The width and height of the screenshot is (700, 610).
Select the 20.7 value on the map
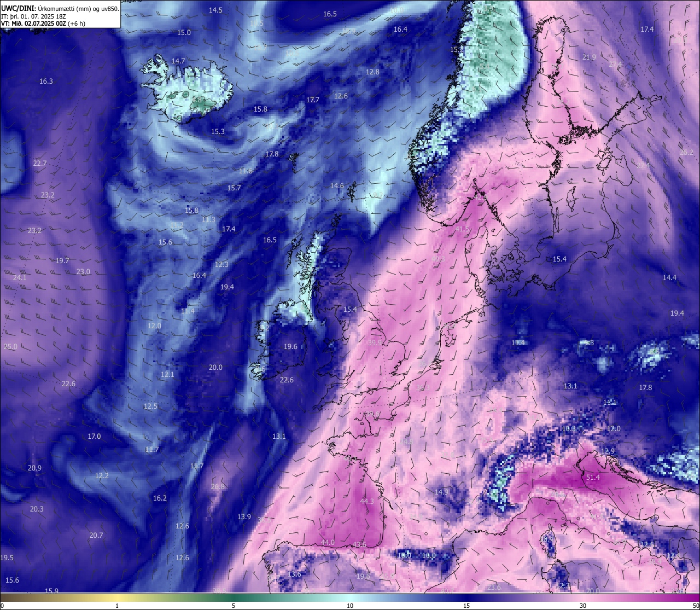[96, 536]
